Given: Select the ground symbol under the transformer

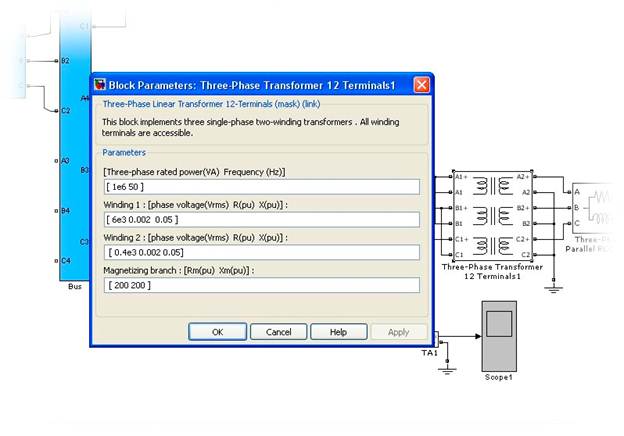Looking at the screenshot, I should coord(553,288).
